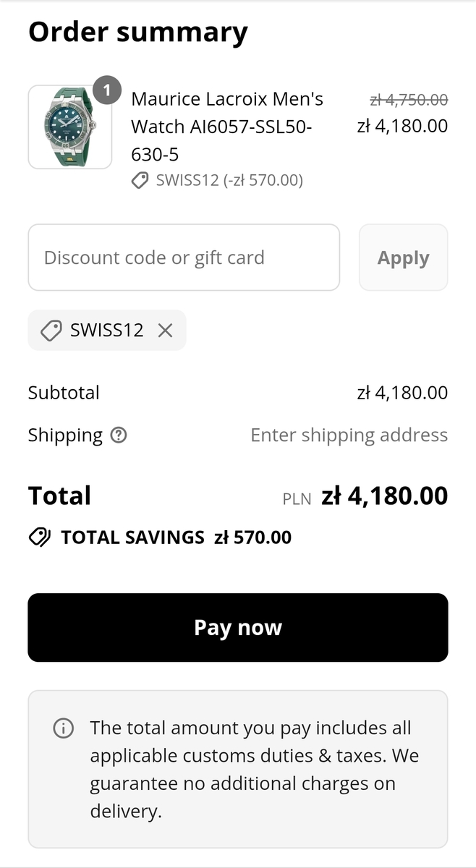This screenshot has height=868, width=476.
Task: Click the crossed-out zł 4,750.00 original price
Action: (x=408, y=100)
